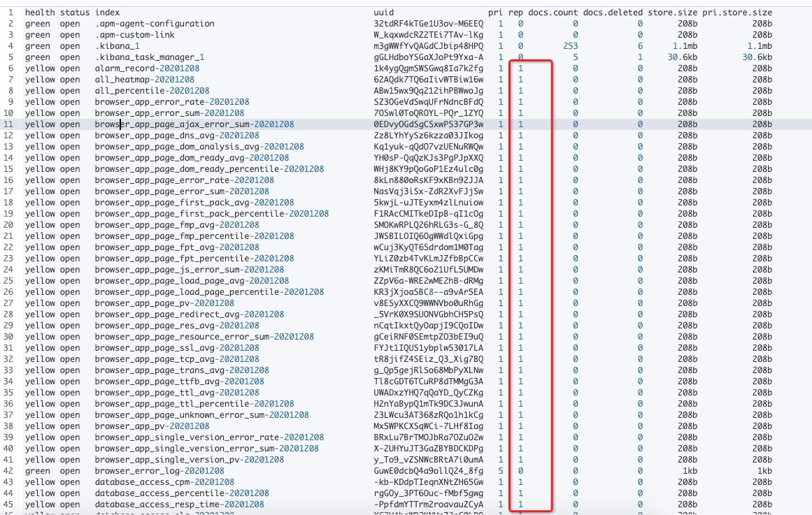Screen dimensions: 812x515
Task: Click the 'docs.count' header text
Action: point(553,13)
